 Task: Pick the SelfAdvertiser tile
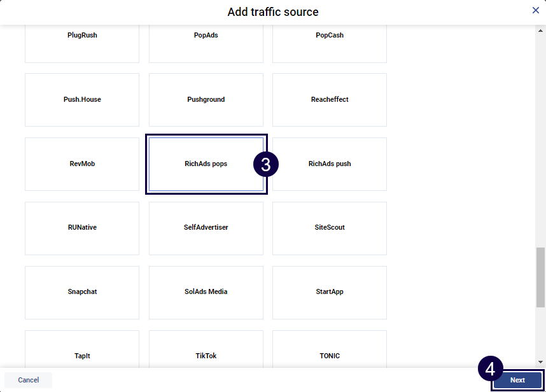coord(206,228)
